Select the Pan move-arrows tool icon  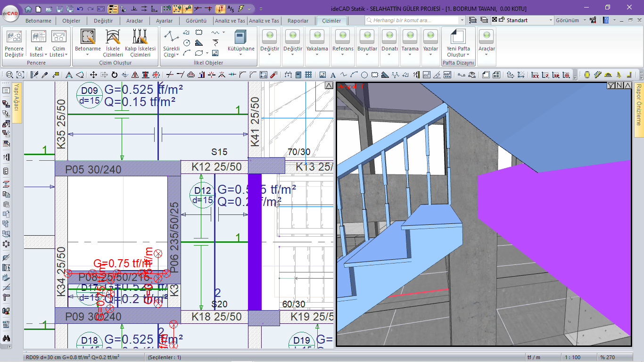93,74
